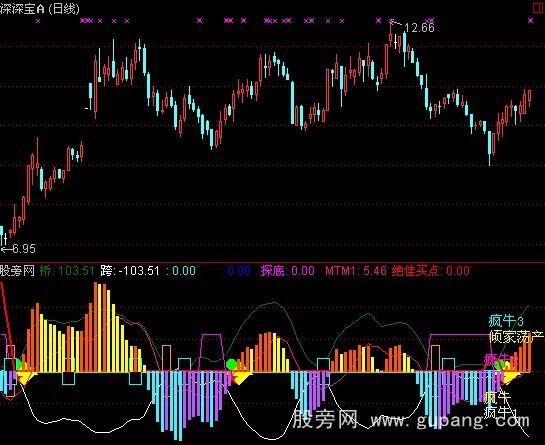This screenshot has height=445, width=545.
Task: Click the white 跨: -103.51 indicator value
Action: click(130, 270)
